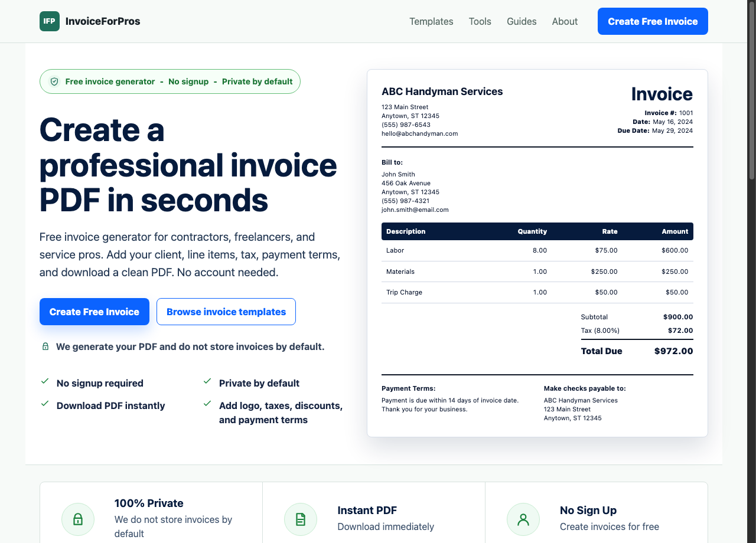Click the shield icon in the green badge
756x543 pixels.
[54, 81]
